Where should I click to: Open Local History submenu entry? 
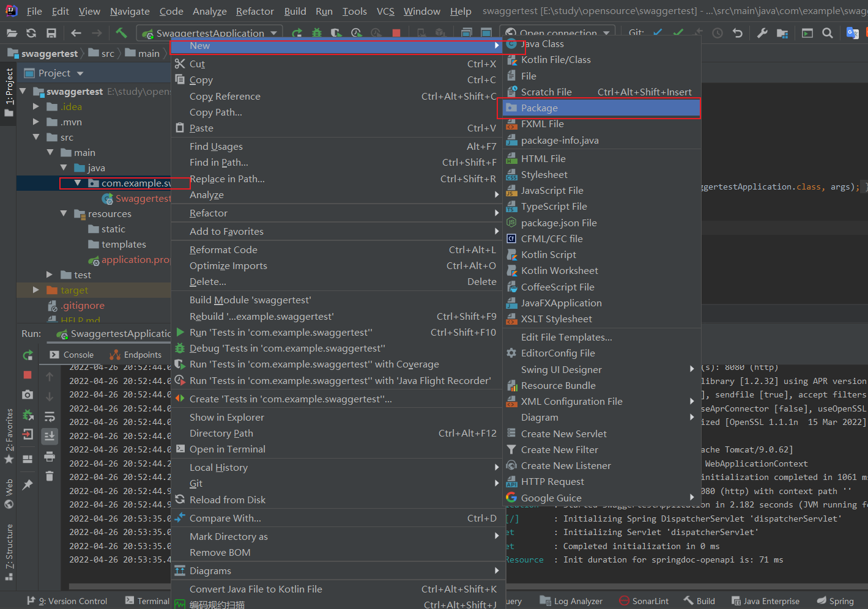click(336, 467)
